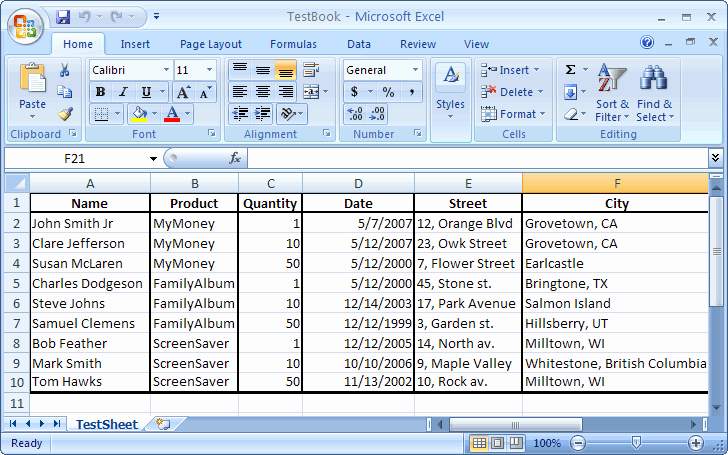The width and height of the screenshot is (728, 455).
Task: Apply red Font Color to text
Action: (172, 114)
